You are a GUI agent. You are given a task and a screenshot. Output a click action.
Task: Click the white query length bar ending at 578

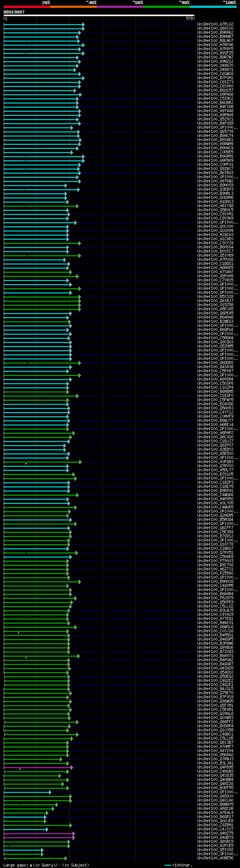99,15
